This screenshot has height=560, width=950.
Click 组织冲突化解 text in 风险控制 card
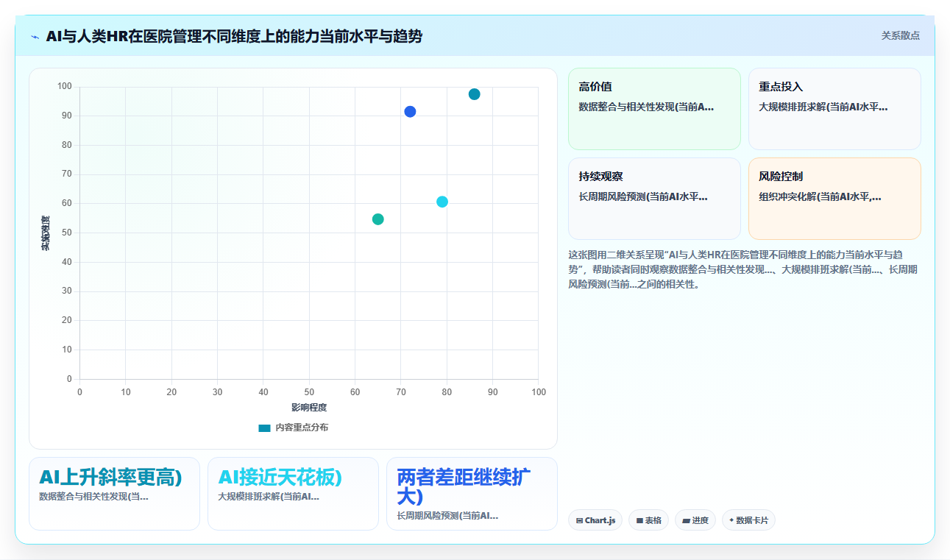coord(820,196)
